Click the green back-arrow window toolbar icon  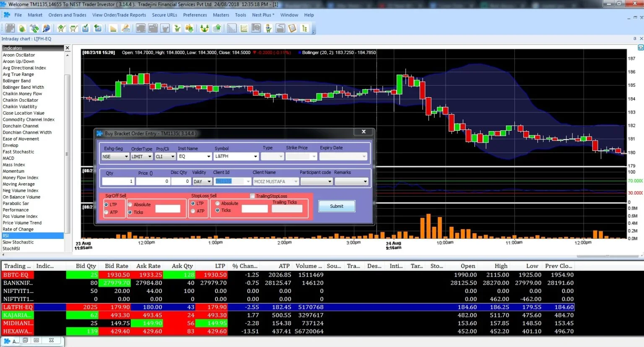tap(98, 28)
